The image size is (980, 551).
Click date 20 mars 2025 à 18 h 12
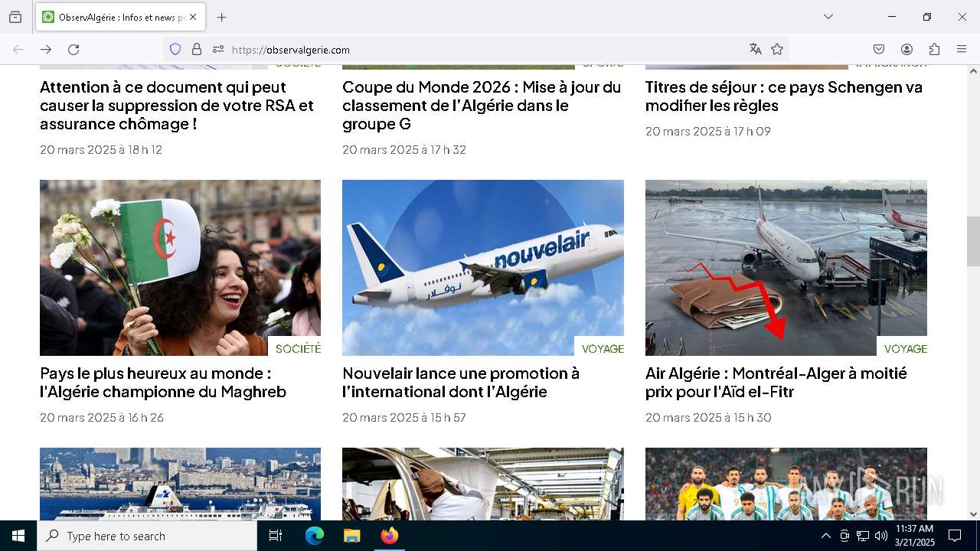point(101,150)
